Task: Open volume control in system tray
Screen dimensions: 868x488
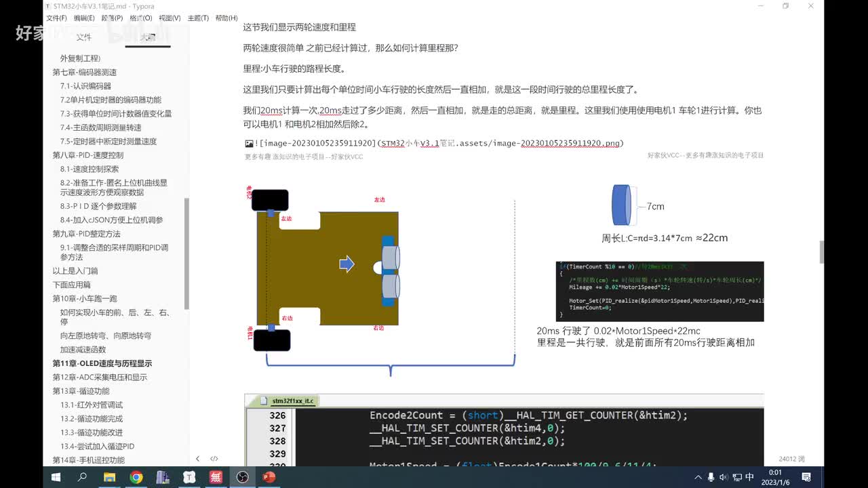Action: click(x=724, y=477)
